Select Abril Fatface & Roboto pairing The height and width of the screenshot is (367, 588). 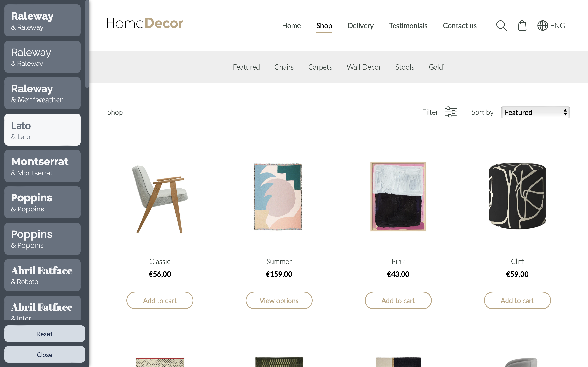[43, 275]
